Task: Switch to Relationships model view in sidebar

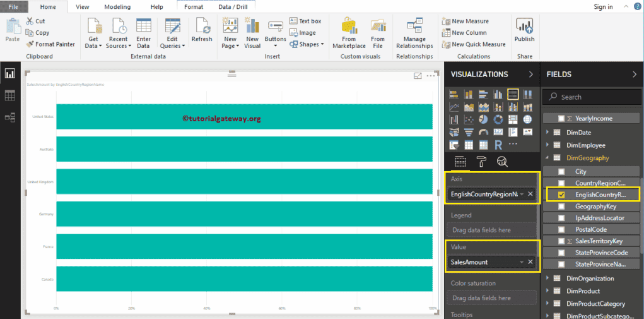Action: tap(10, 118)
